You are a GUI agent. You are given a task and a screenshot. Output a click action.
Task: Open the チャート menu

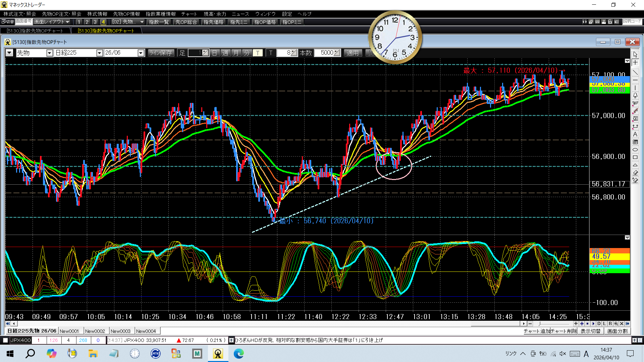coord(189,14)
